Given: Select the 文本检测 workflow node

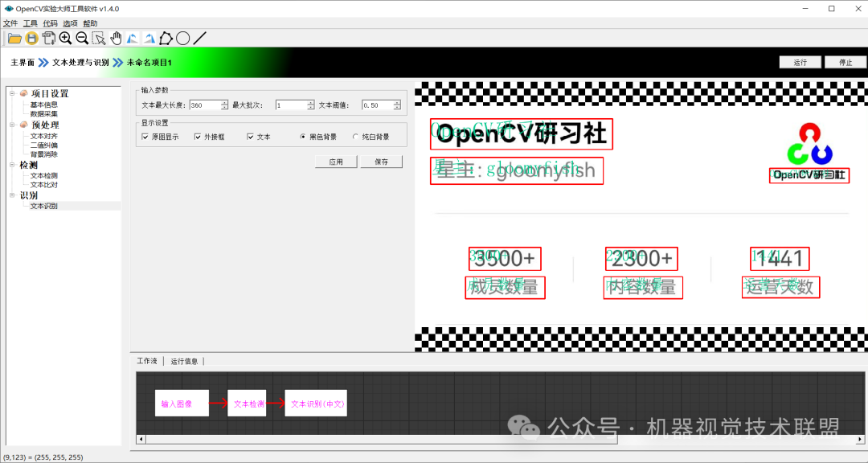Looking at the screenshot, I should tap(247, 404).
